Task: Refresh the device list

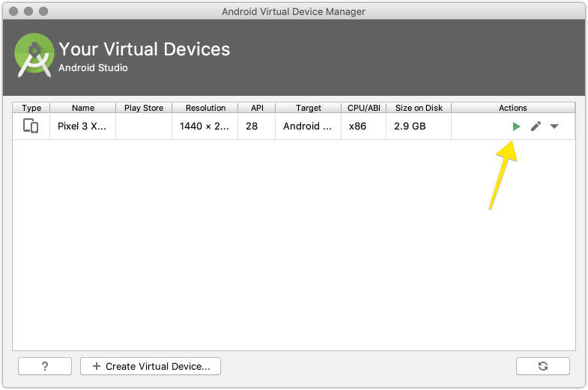Action: (x=542, y=366)
